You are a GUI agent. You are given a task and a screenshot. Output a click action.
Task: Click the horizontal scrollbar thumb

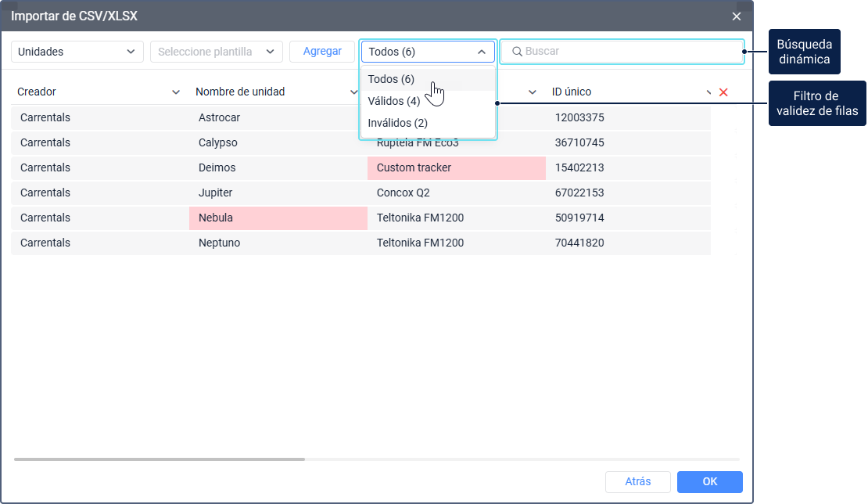pos(160,459)
